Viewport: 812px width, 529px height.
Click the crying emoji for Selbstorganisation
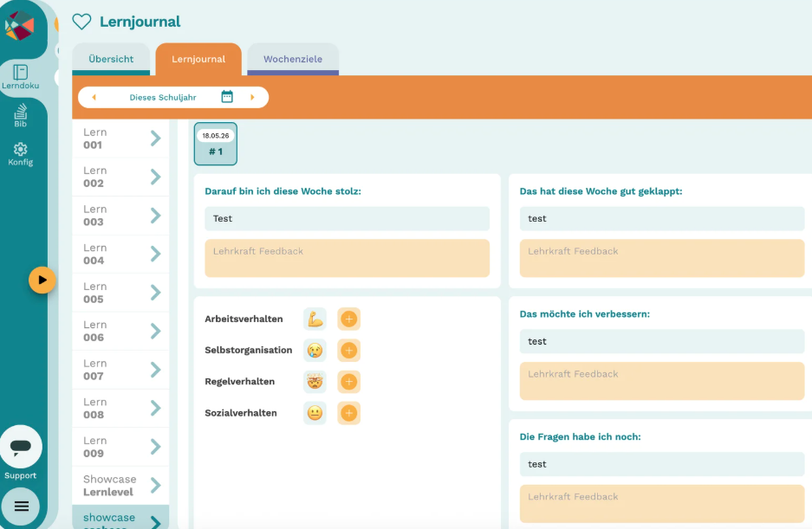tap(315, 351)
